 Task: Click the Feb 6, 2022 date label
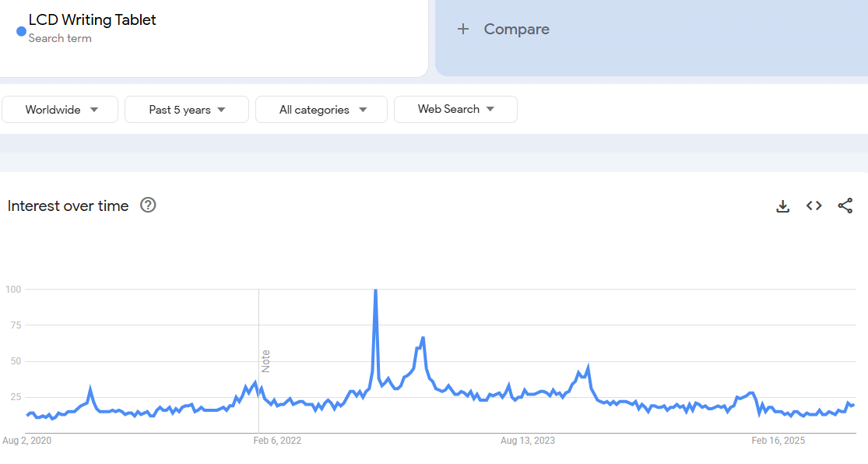277,441
